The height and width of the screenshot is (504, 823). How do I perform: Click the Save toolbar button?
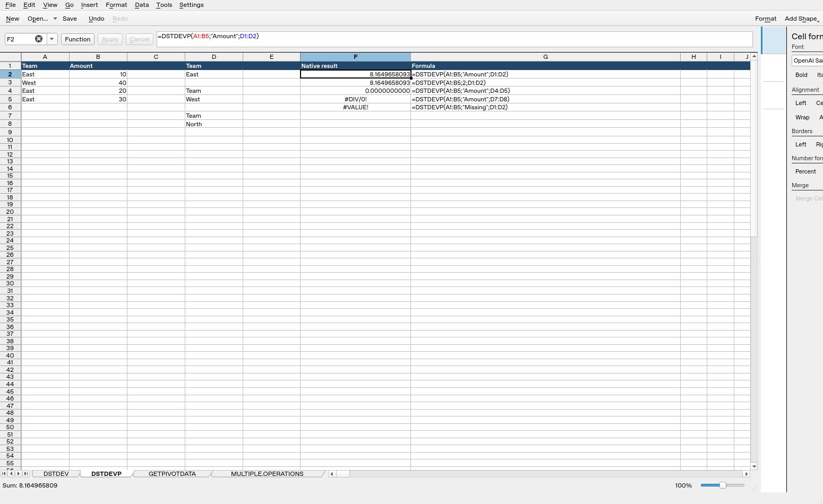click(x=70, y=19)
